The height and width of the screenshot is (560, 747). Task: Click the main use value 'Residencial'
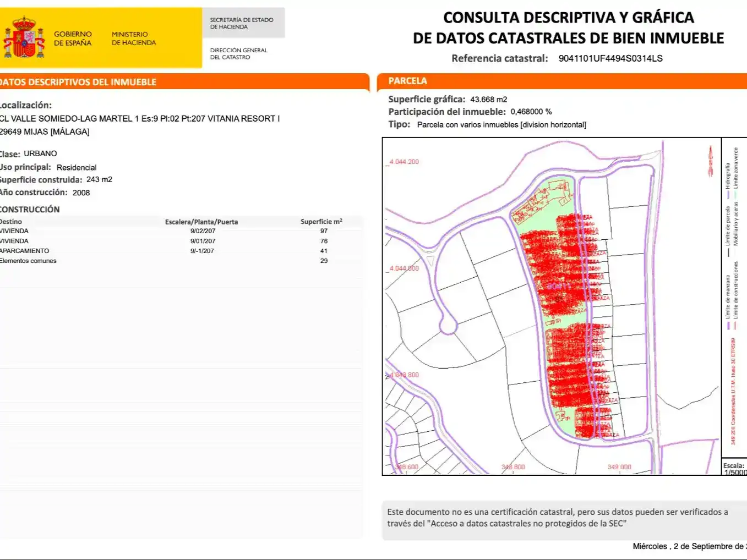click(77, 167)
